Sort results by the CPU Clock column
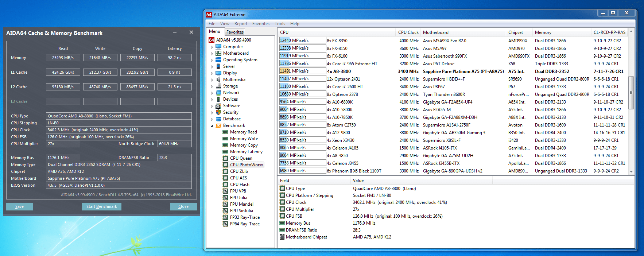 tap(408, 32)
